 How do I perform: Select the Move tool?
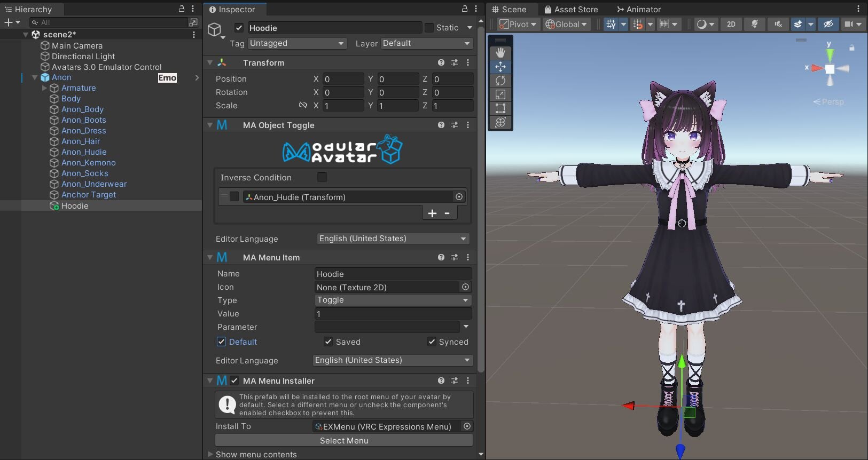[501, 67]
